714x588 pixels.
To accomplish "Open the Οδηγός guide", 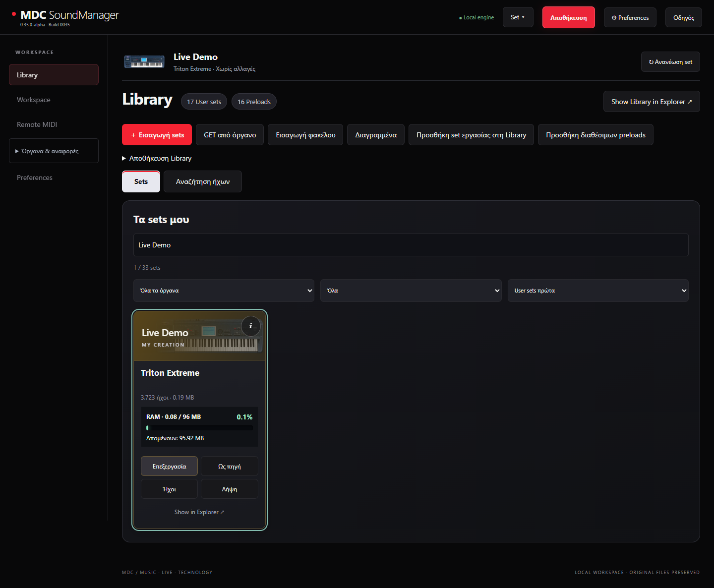I will pyautogui.click(x=683, y=17).
